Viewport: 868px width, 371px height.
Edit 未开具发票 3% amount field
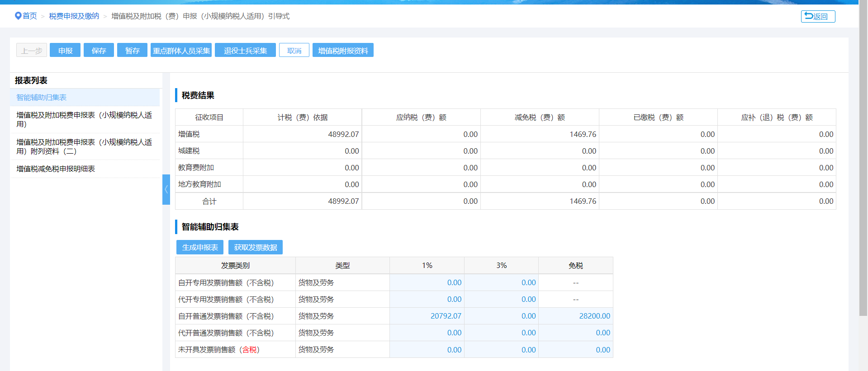pyautogui.click(x=501, y=350)
